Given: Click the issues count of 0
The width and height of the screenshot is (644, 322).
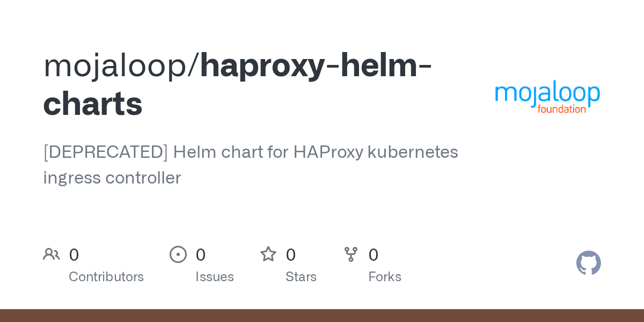Looking at the screenshot, I should (x=201, y=255).
